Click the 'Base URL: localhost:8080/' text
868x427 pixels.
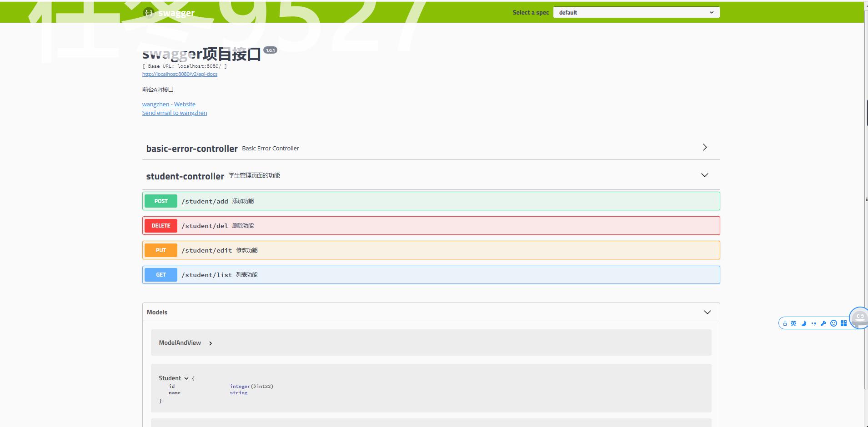pos(184,66)
